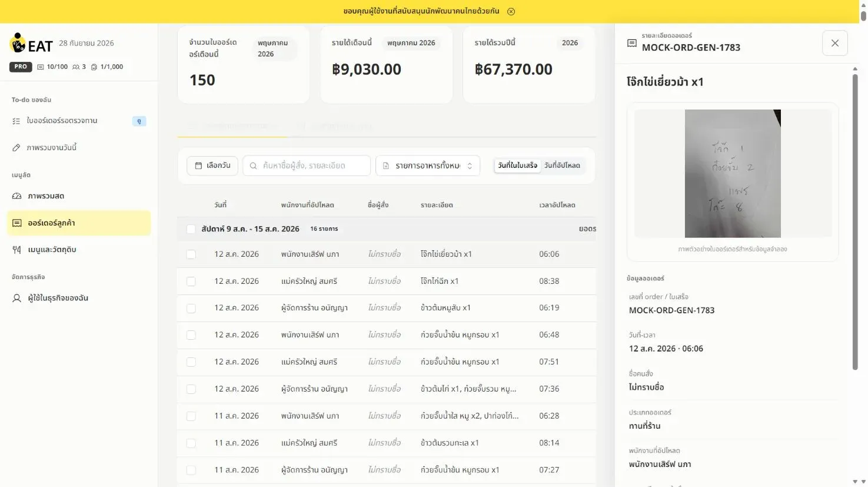The height and width of the screenshot is (487, 868).
Task: Click the detail panel vertical scrollbar
Action: (x=855, y=221)
